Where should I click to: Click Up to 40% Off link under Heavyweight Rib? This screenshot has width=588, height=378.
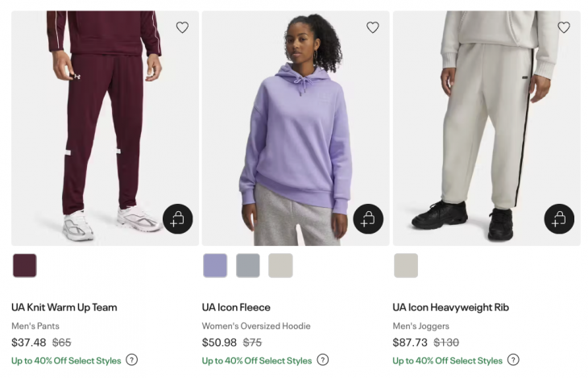pos(447,360)
